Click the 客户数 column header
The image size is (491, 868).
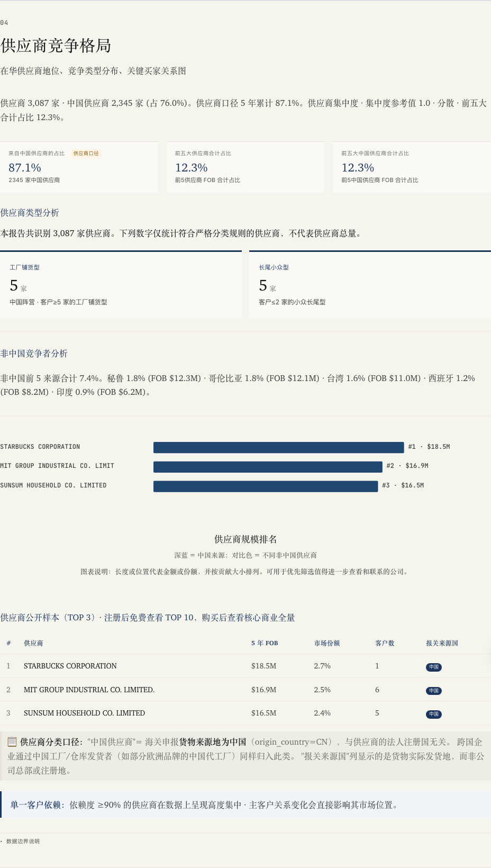click(385, 643)
